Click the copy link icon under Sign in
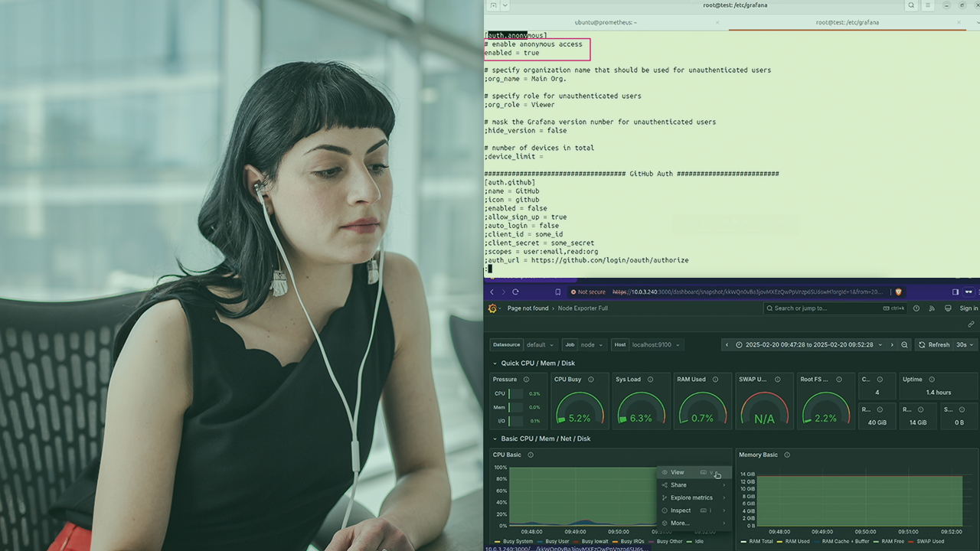 (971, 324)
